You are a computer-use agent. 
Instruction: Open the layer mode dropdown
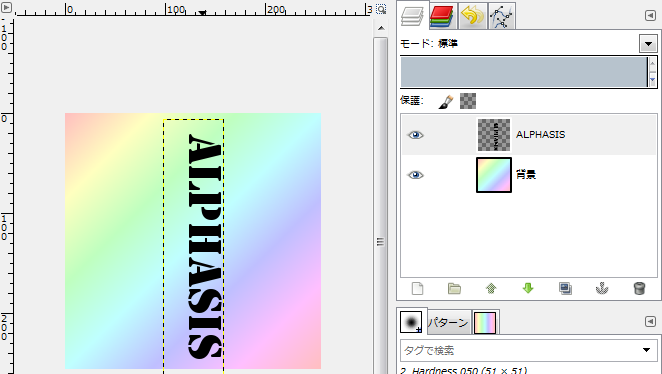tap(648, 43)
